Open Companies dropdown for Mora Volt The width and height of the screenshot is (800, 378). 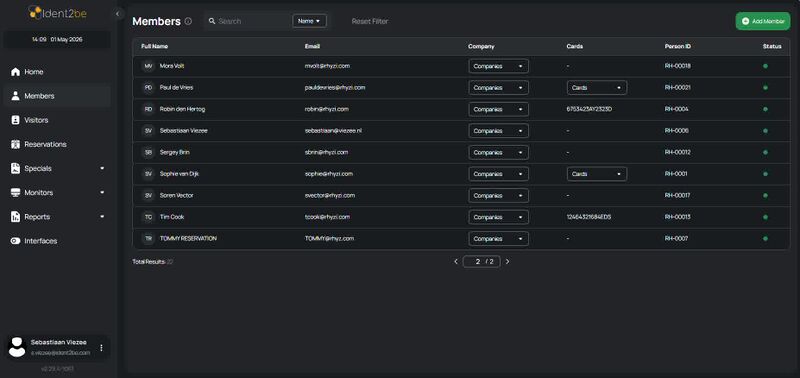(498, 66)
